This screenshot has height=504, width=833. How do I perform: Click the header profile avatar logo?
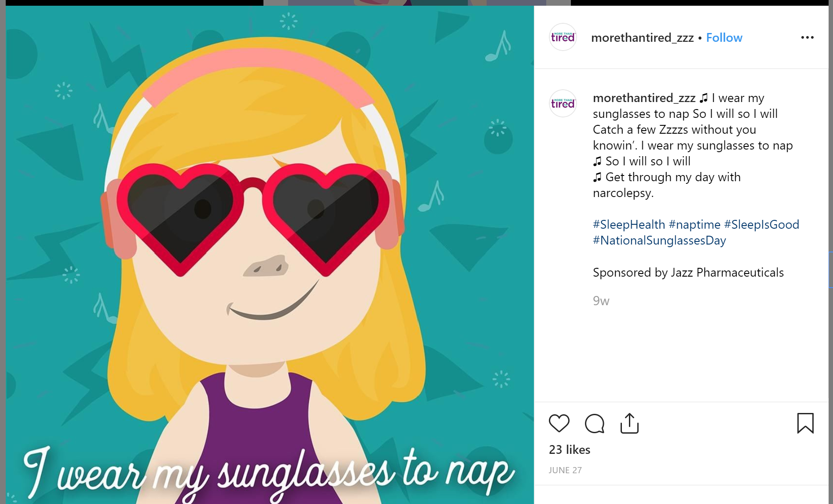point(563,37)
